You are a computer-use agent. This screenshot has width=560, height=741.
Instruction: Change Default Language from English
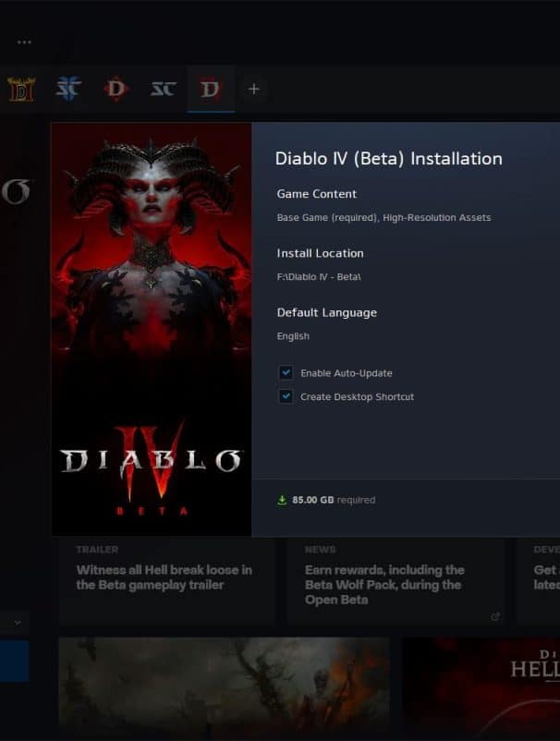coord(293,336)
